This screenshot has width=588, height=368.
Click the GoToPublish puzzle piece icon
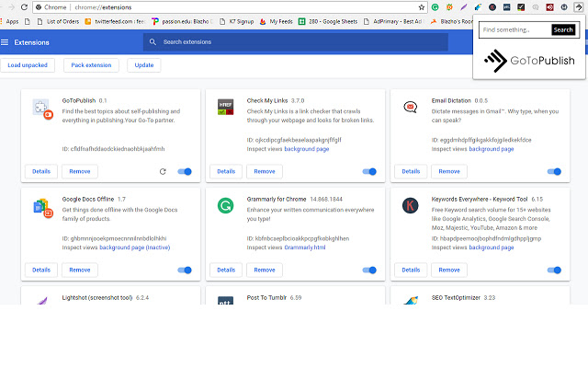point(42,109)
